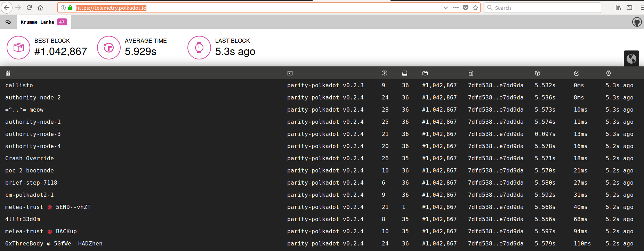Sort by block number column icon
The image size is (644, 251).
[425, 73]
